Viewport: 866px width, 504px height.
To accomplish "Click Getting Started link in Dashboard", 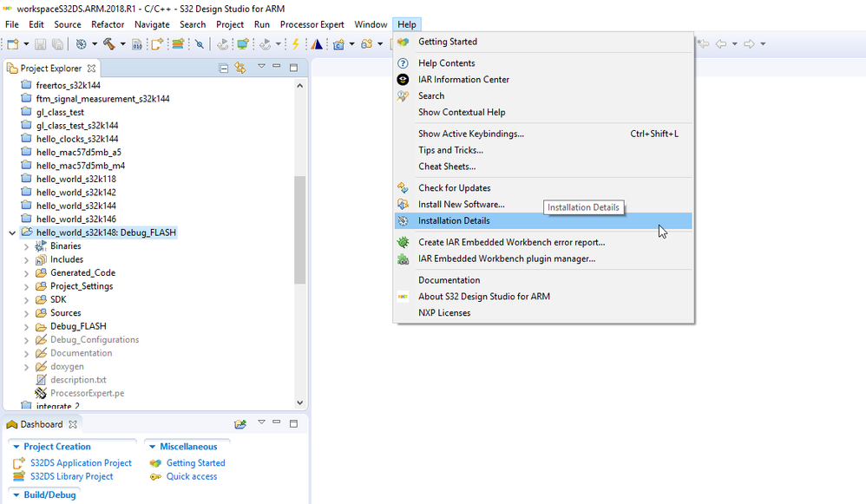I will point(195,463).
